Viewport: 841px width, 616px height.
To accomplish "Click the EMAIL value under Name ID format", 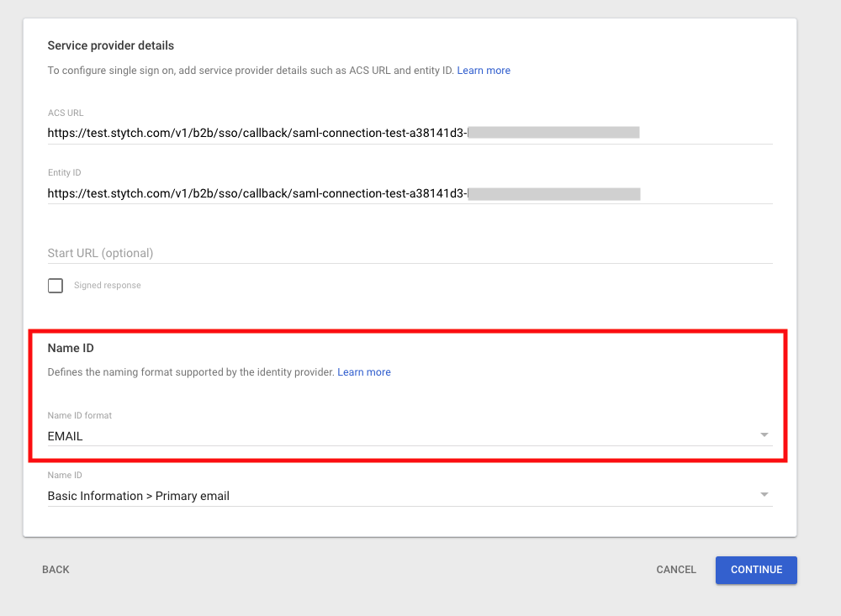I will click(x=65, y=435).
